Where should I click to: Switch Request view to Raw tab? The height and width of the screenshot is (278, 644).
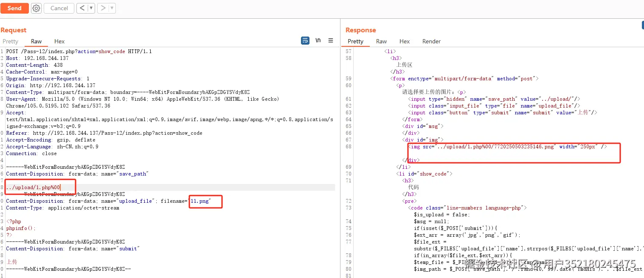tap(37, 41)
